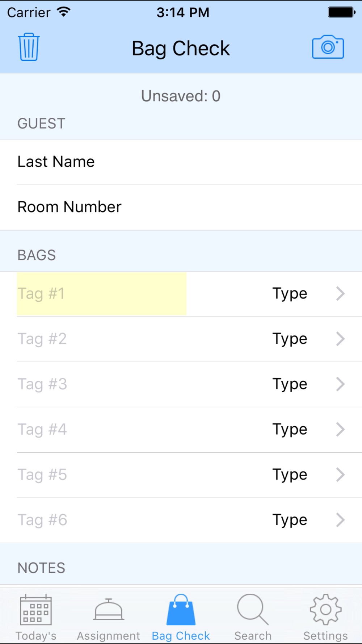Focus the Room Number field
The width and height of the screenshot is (362, 644).
click(181, 207)
